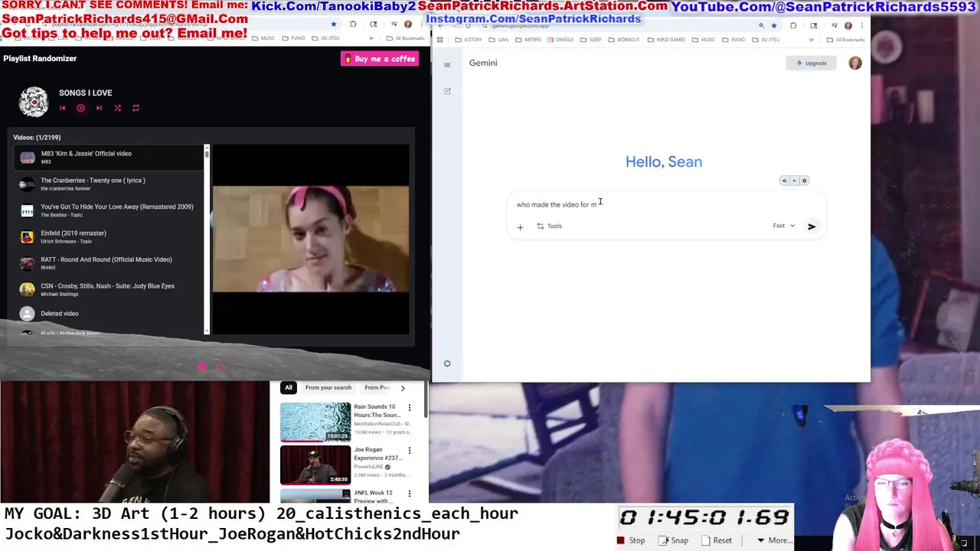Click the Buy me a coffee button
980x551 pixels.
click(380, 59)
